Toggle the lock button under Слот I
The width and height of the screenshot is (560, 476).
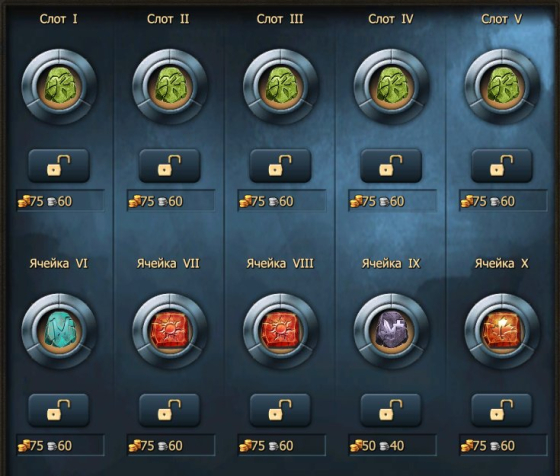59,166
